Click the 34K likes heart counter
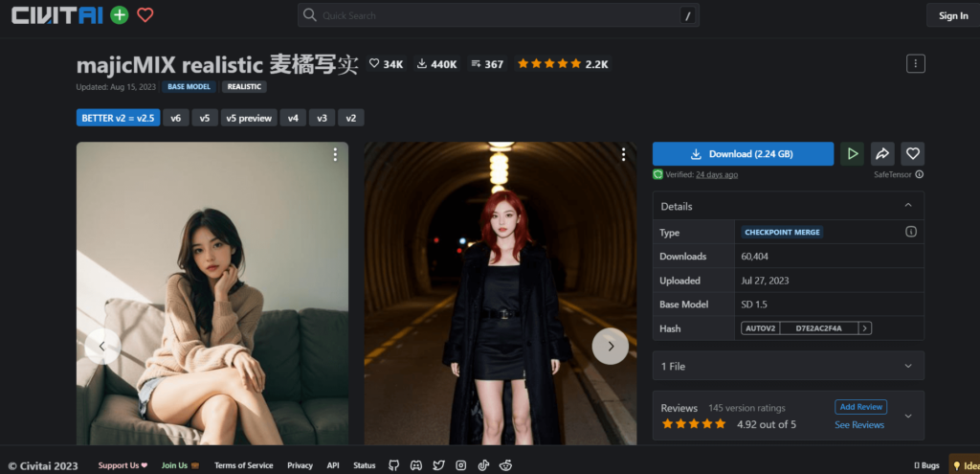Image resolution: width=980 pixels, height=474 pixels. (x=387, y=64)
